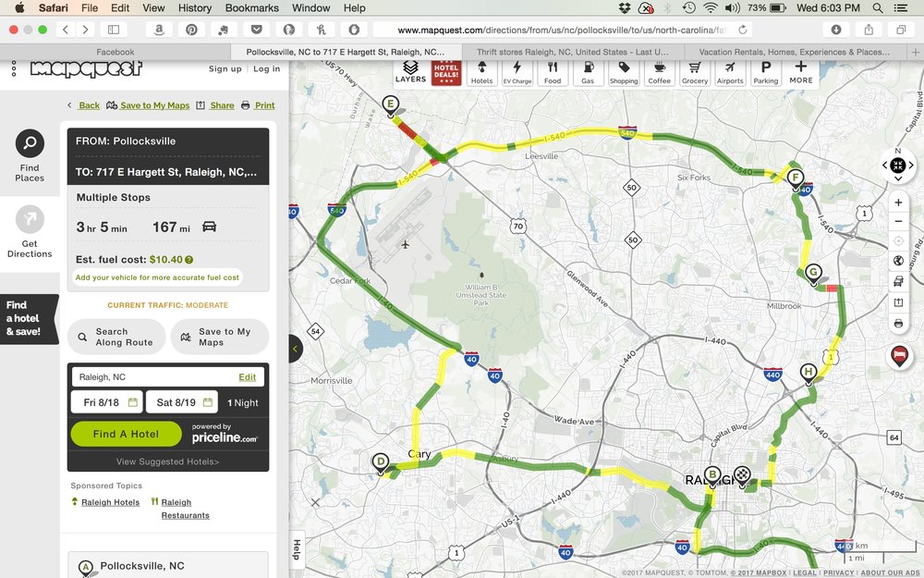The width and height of the screenshot is (924, 578).
Task: Show Gas stations on the map
Action: click(588, 72)
